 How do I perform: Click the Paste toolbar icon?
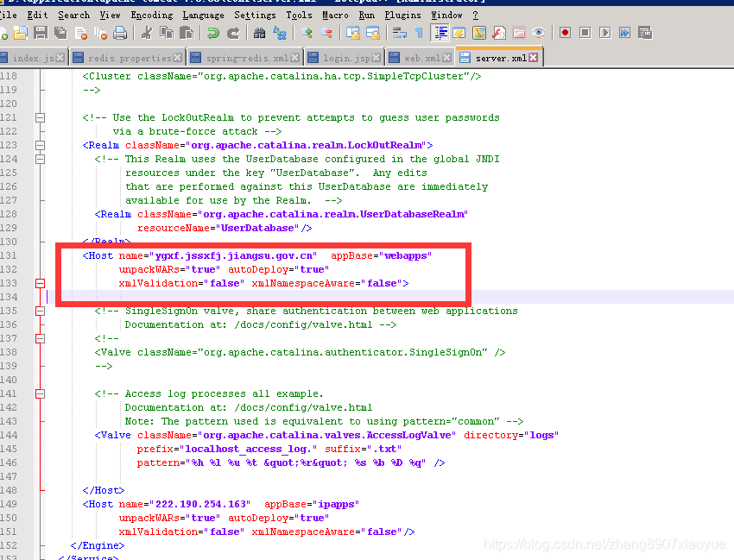click(x=187, y=33)
